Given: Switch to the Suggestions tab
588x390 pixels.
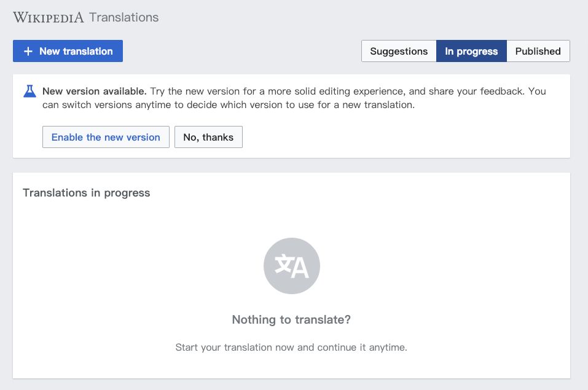Looking at the screenshot, I should tap(399, 52).
